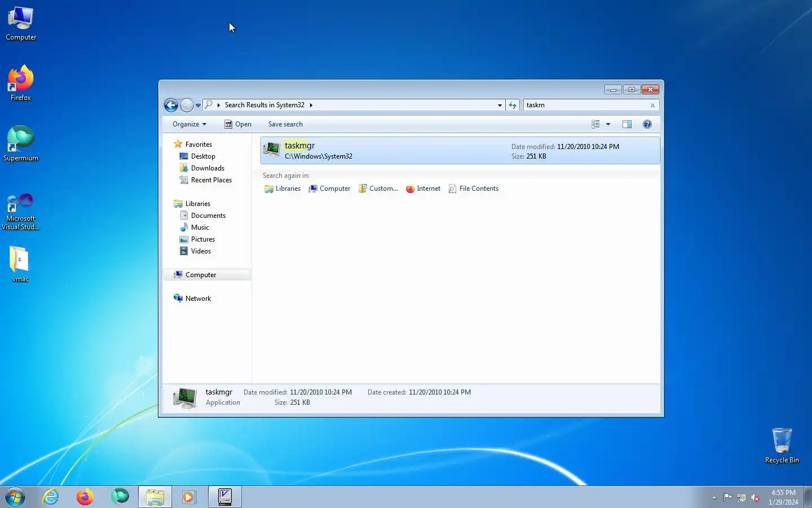The image size is (812, 508).
Task: Open the clock showing 4:55 PM
Action: point(783,497)
